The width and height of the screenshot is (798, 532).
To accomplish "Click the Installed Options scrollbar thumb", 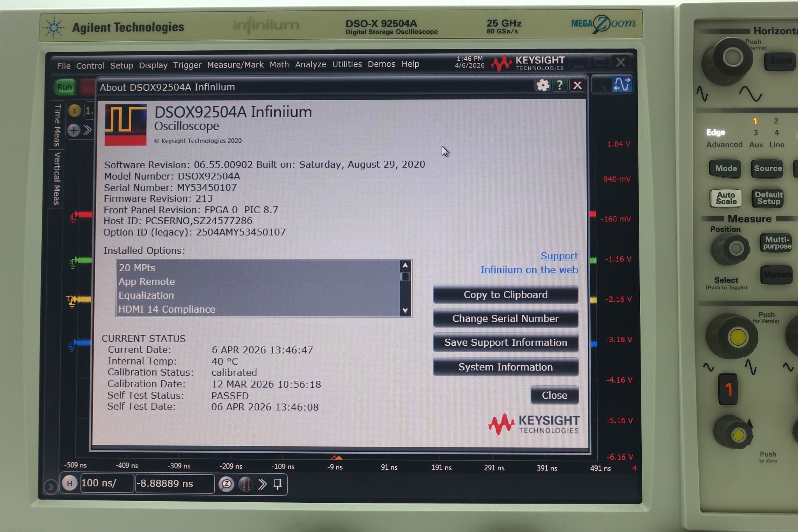I will (405, 276).
